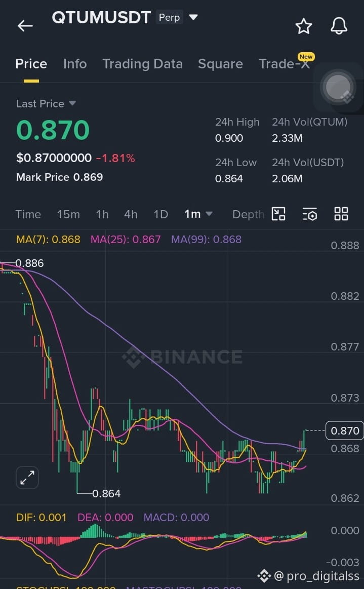Tap the MA(7): 0.868 indicator label
The height and width of the screenshot is (589, 364).
click(x=48, y=239)
